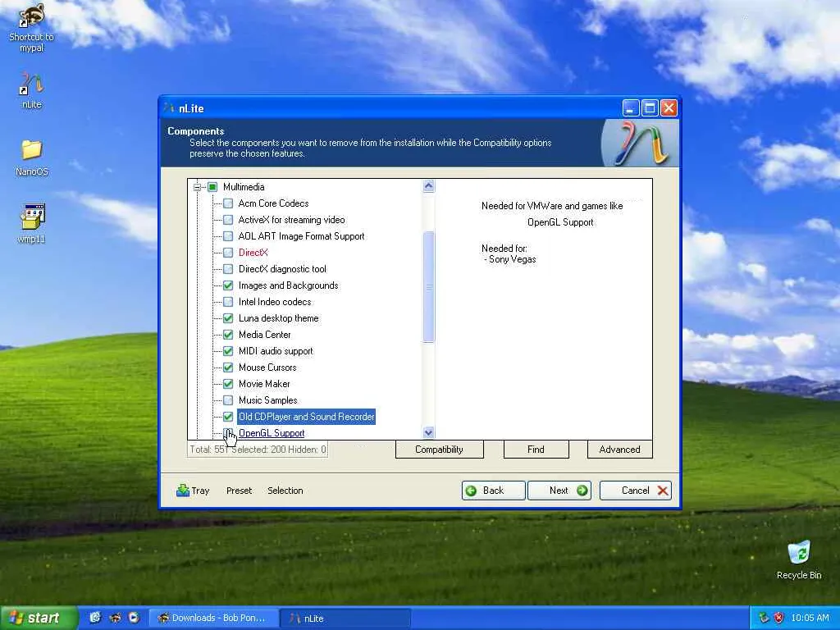Check Intel Indeo codecs checkbox
The width and height of the screenshot is (840, 630).
228,302
